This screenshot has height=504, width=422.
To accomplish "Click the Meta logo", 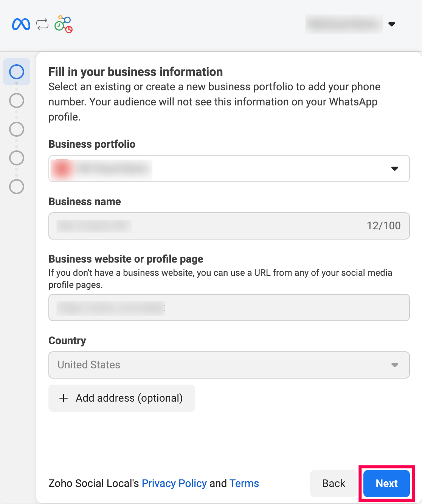I will [21, 24].
